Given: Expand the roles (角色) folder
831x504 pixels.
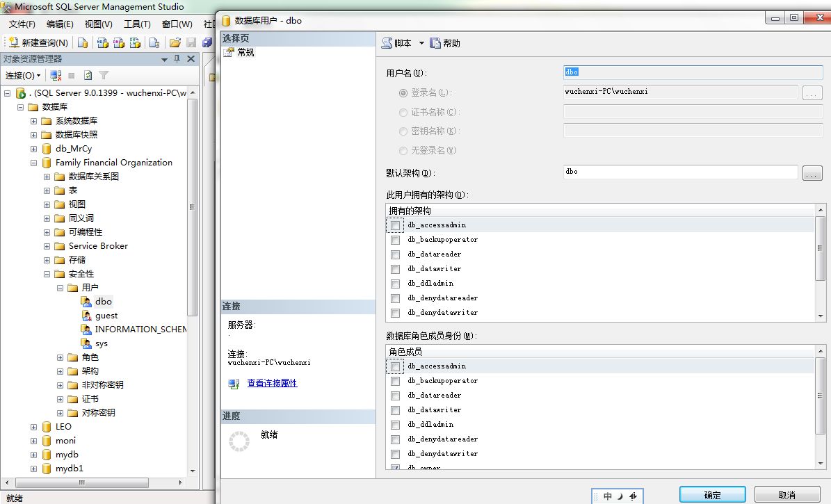Looking at the screenshot, I should [60, 357].
